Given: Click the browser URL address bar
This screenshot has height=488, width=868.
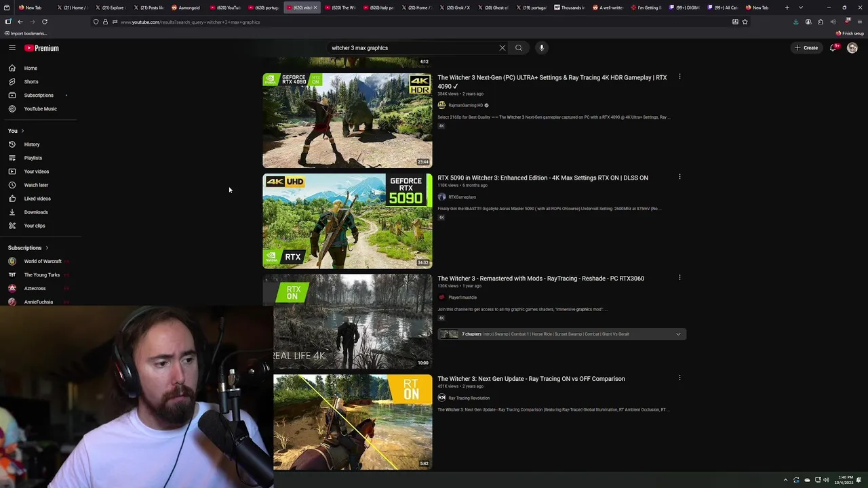Looking at the screenshot, I should 420,22.
